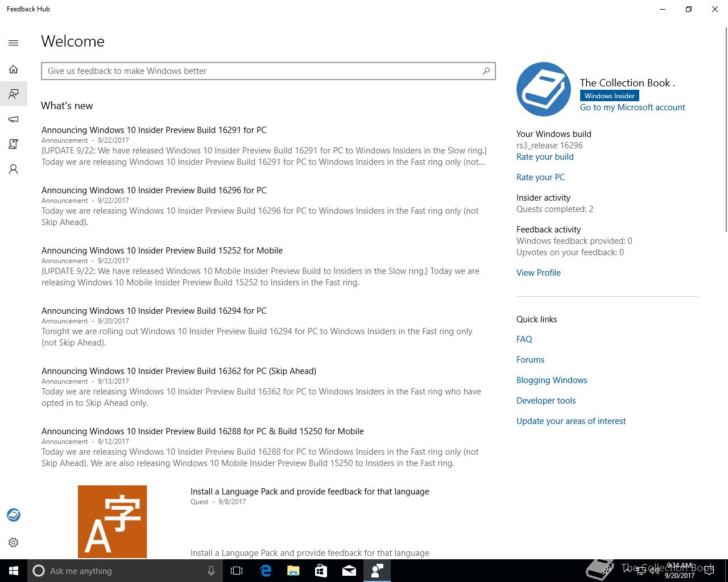Open the Windows Start menu

click(x=14, y=571)
